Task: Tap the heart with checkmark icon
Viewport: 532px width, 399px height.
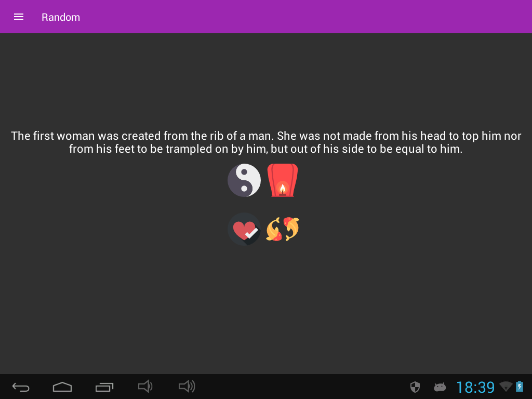Action: pyautogui.click(x=244, y=229)
